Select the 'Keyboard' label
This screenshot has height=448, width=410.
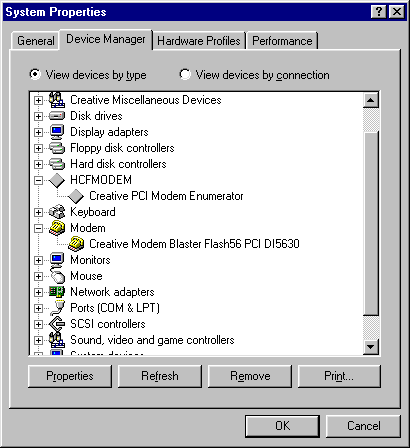tap(93, 212)
